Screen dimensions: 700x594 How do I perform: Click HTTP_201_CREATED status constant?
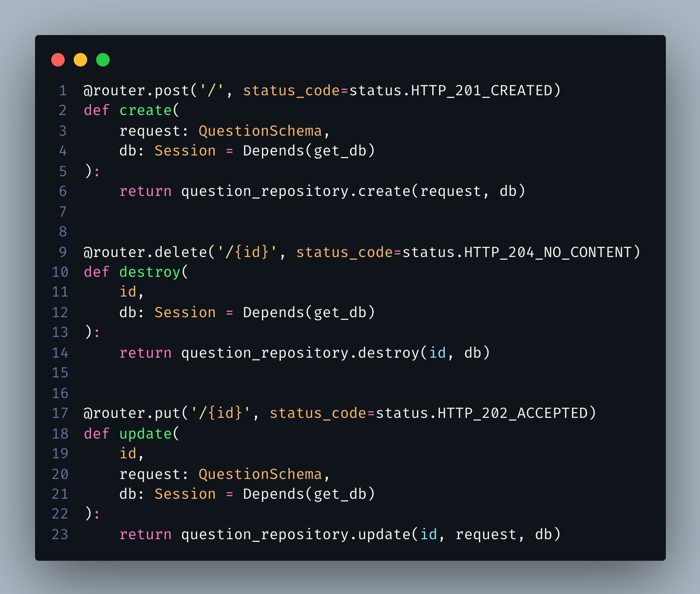[482, 91]
